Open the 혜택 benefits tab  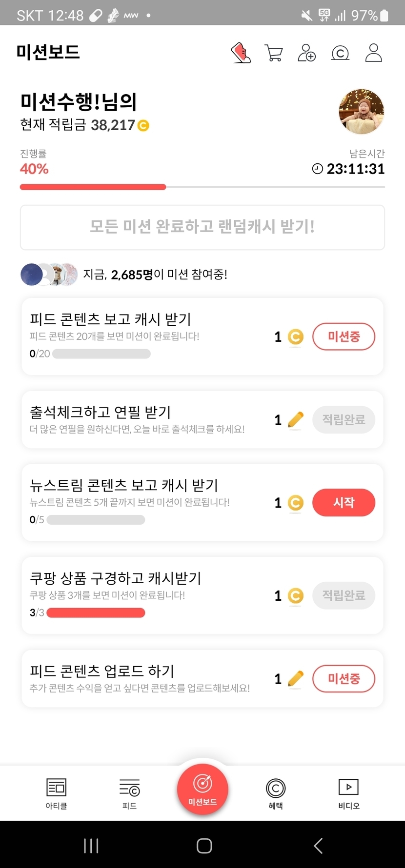(276, 793)
